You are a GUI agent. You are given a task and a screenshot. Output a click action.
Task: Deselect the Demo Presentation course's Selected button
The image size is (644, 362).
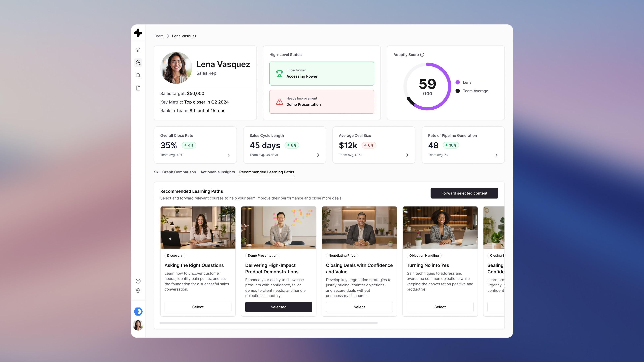tap(279, 307)
